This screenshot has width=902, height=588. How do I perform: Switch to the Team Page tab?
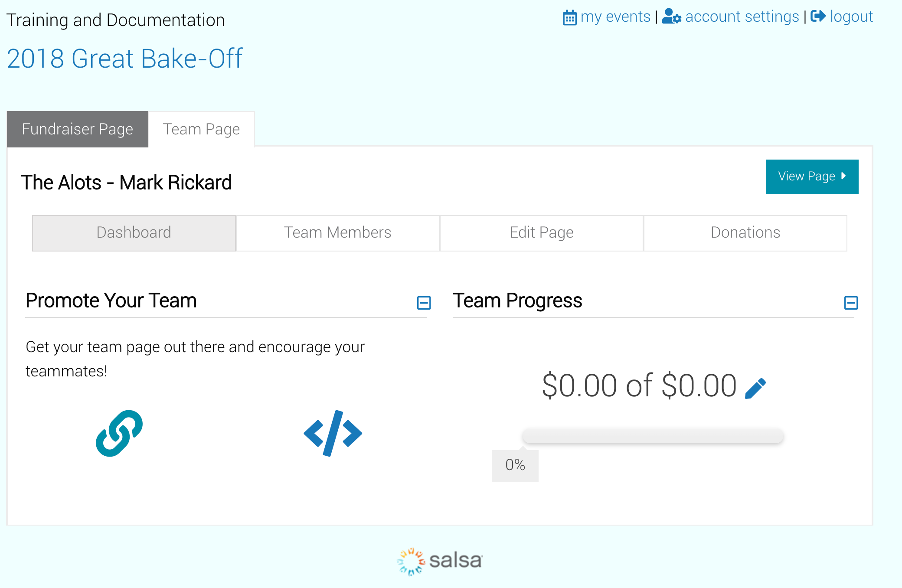click(x=201, y=129)
